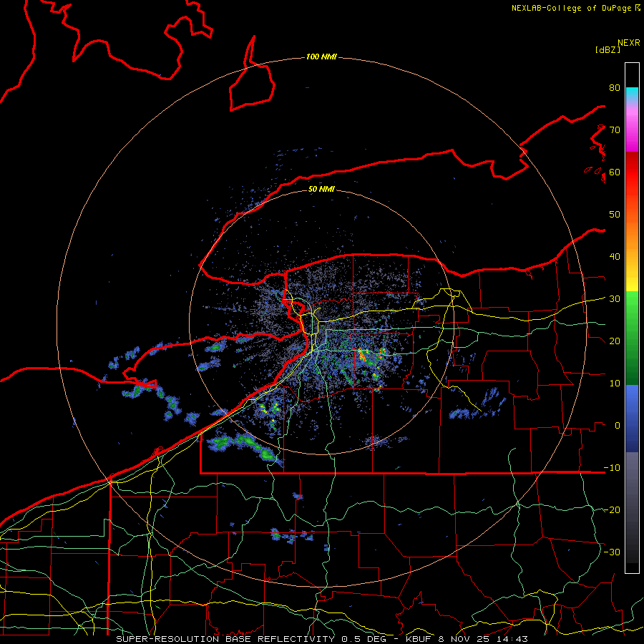Image resolution: width=644 pixels, height=644 pixels.
Task: Select the 0 value on dBZ scale
Action: (x=618, y=426)
